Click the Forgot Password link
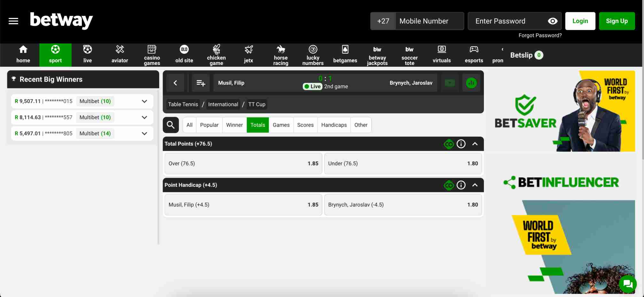Viewport: 644px width, 297px height. pyautogui.click(x=540, y=36)
